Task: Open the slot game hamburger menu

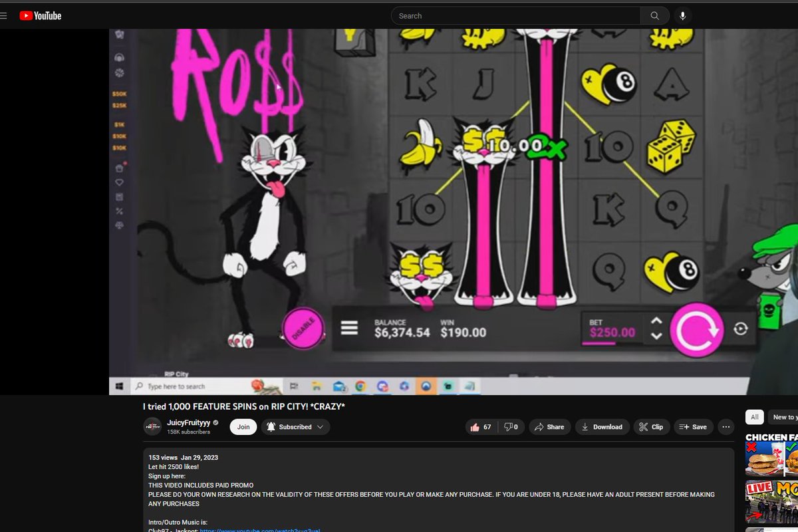Action: click(x=349, y=328)
